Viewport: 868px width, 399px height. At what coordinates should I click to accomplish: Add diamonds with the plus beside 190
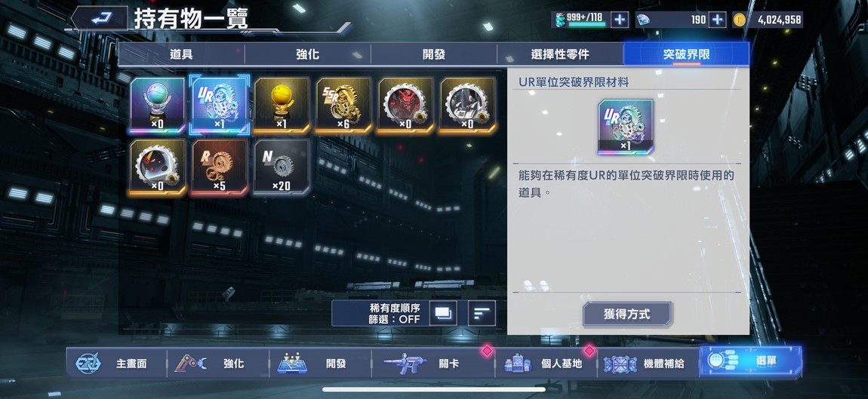[x=717, y=20]
